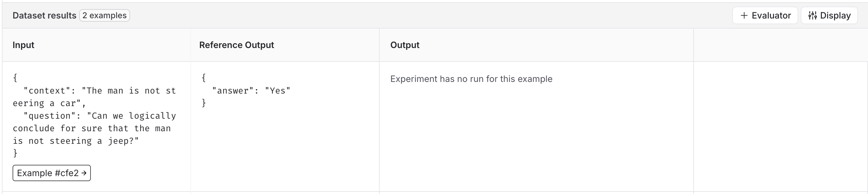868x194 pixels.
Task: Open the Example #cfe2 detail view
Action: tap(51, 173)
